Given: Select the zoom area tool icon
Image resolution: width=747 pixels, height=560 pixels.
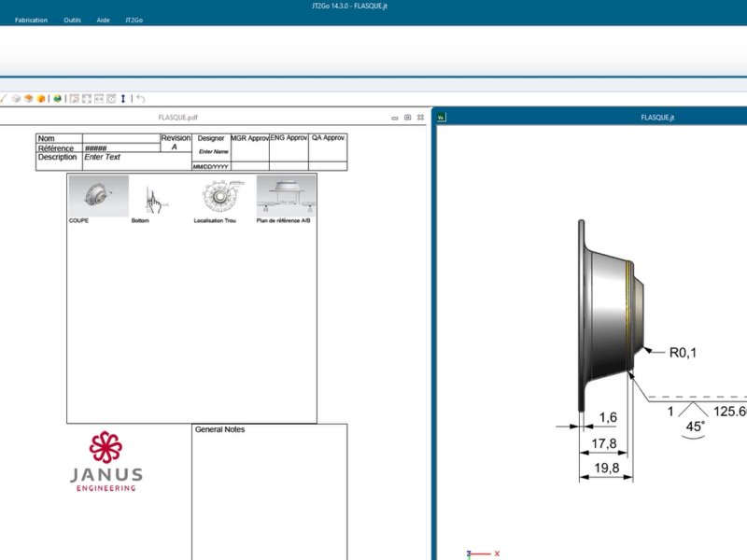Looking at the screenshot, I should 75,99.
